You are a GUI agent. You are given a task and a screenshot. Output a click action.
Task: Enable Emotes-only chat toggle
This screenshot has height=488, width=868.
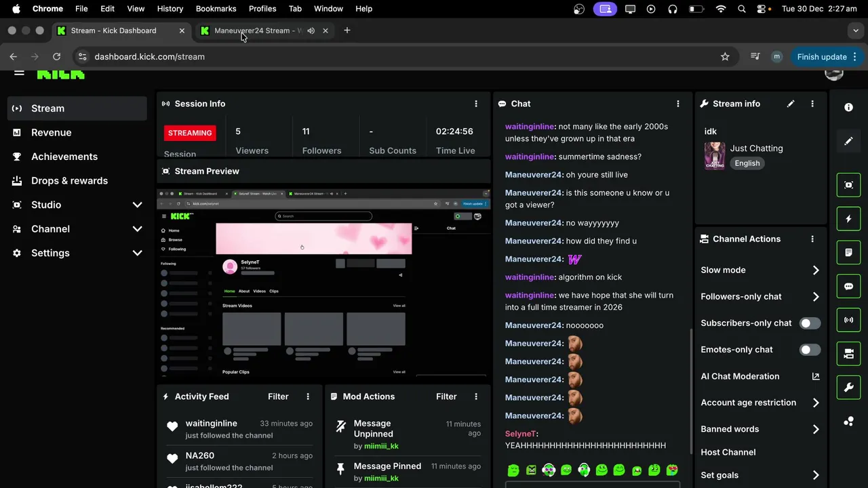click(810, 350)
